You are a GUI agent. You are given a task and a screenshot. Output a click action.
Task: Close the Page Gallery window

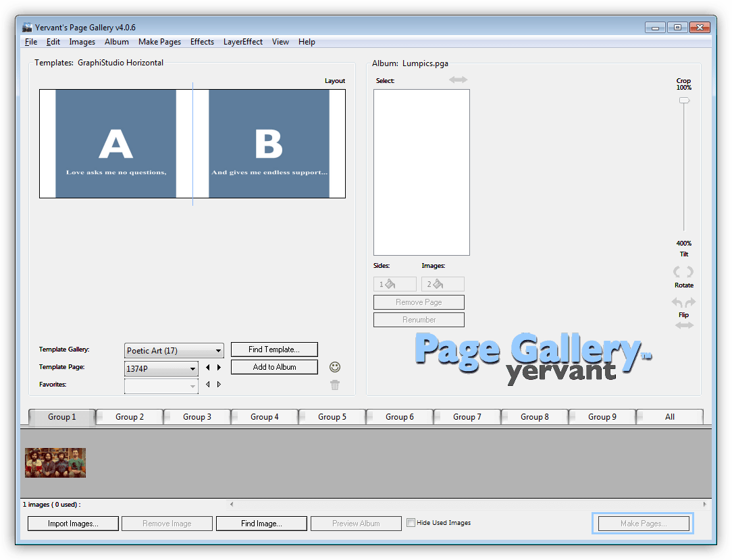(700, 28)
